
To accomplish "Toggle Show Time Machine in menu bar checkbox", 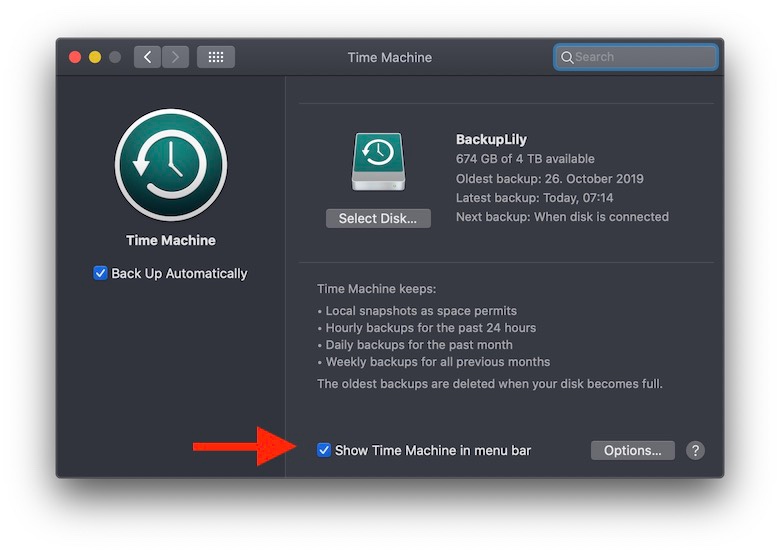I will [x=324, y=450].
